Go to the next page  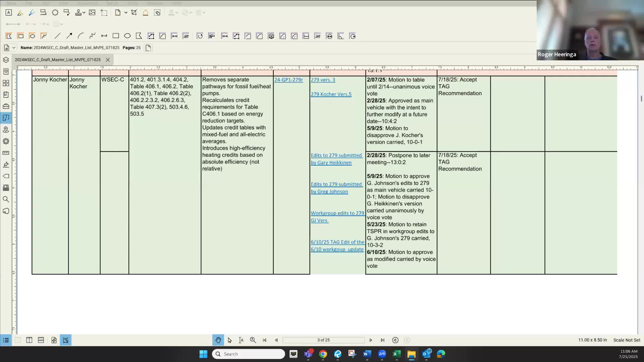pyautogui.click(x=371, y=340)
